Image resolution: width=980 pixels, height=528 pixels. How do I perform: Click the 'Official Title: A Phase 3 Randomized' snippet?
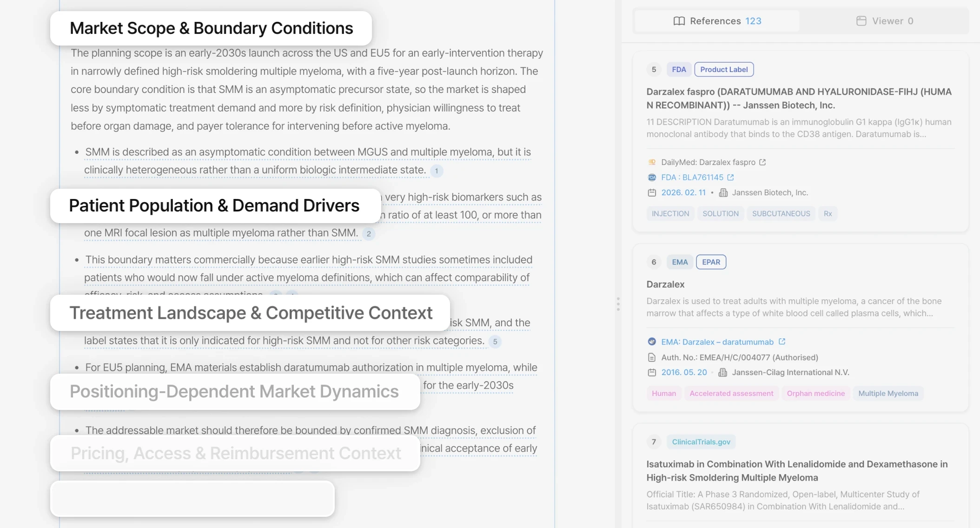(783, 501)
